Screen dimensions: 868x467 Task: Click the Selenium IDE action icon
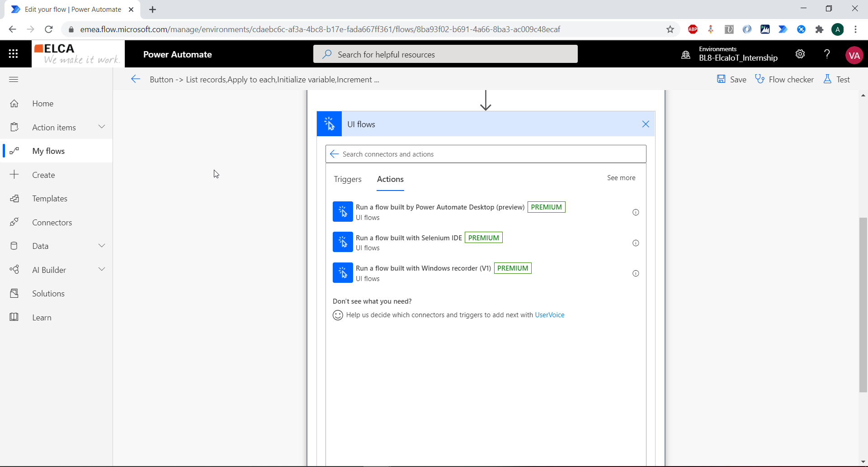(343, 242)
